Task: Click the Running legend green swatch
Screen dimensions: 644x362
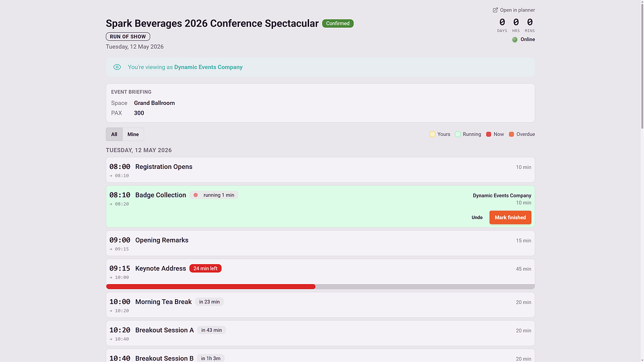Action: tap(457, 134)
